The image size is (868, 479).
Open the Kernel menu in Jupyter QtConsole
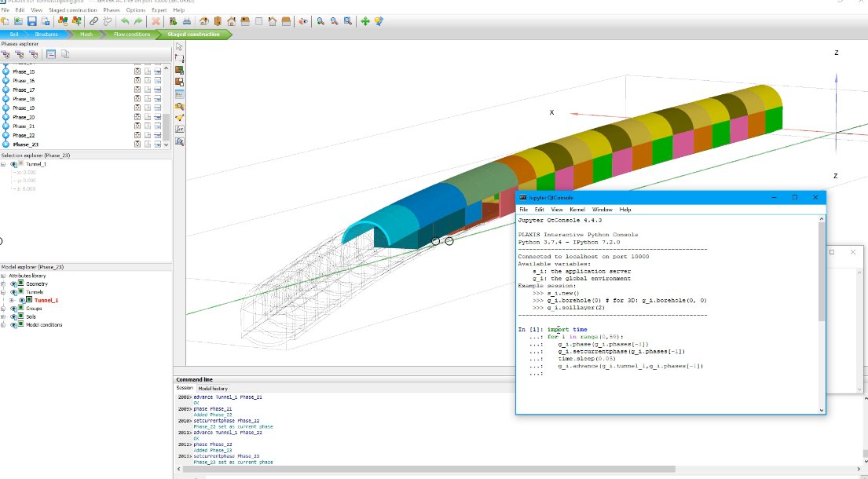coord(577,210)
